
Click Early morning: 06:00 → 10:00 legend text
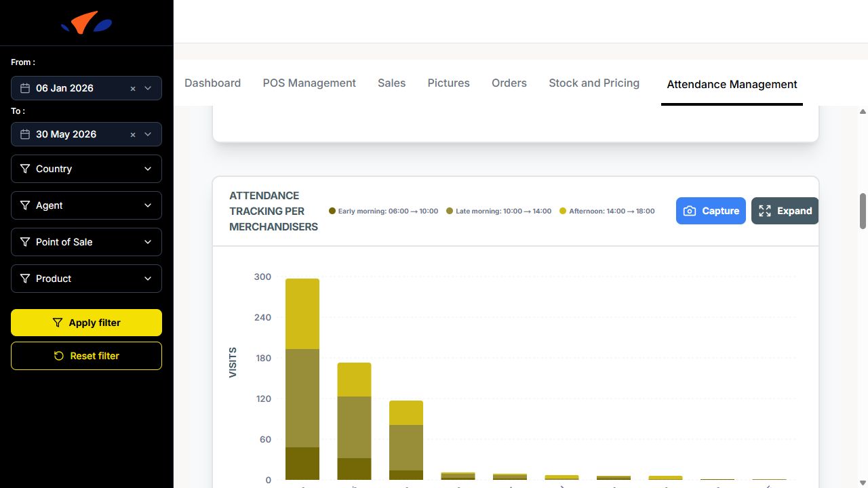pyautogui.click(x=388, y=211)
